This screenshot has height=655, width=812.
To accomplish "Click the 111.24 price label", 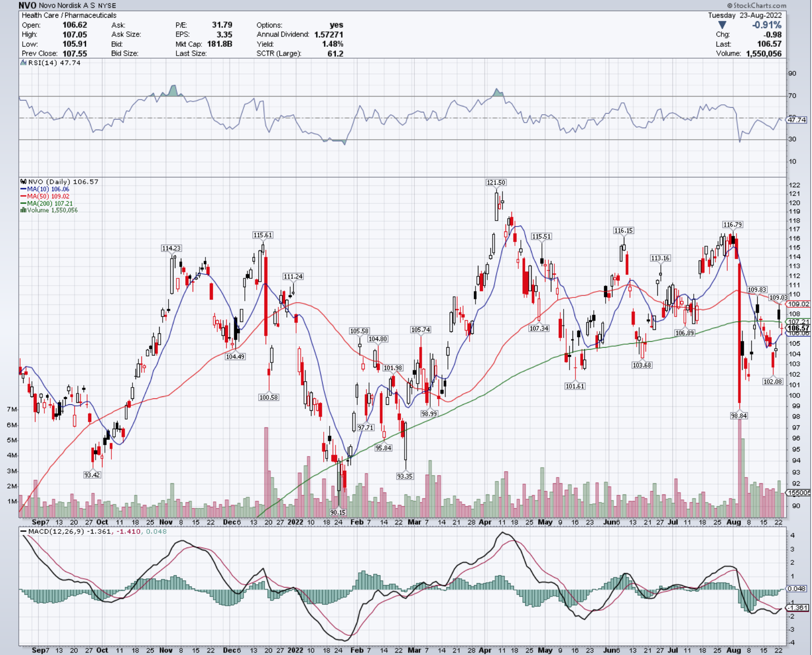I will point(293,276).
